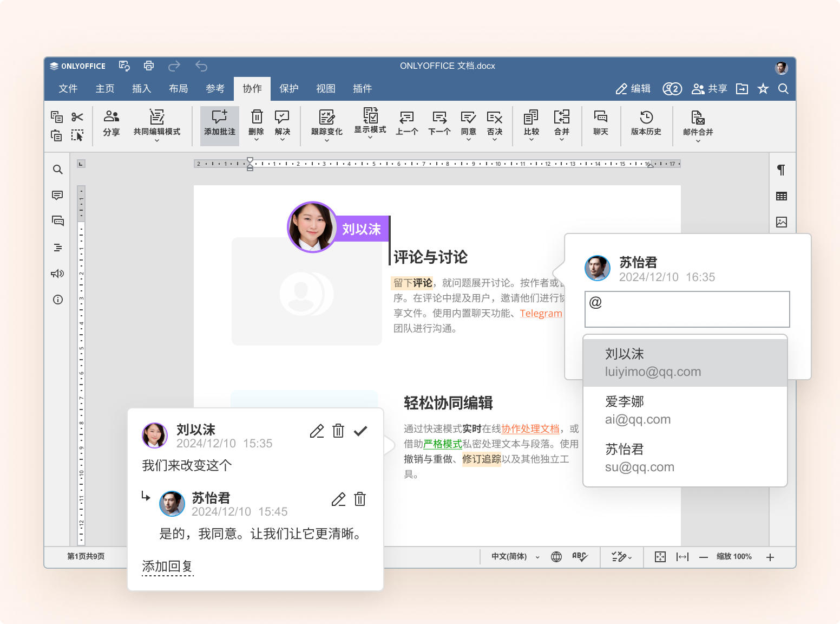Click the Telegram hyperlink in the document

click(x=541, y=313)
